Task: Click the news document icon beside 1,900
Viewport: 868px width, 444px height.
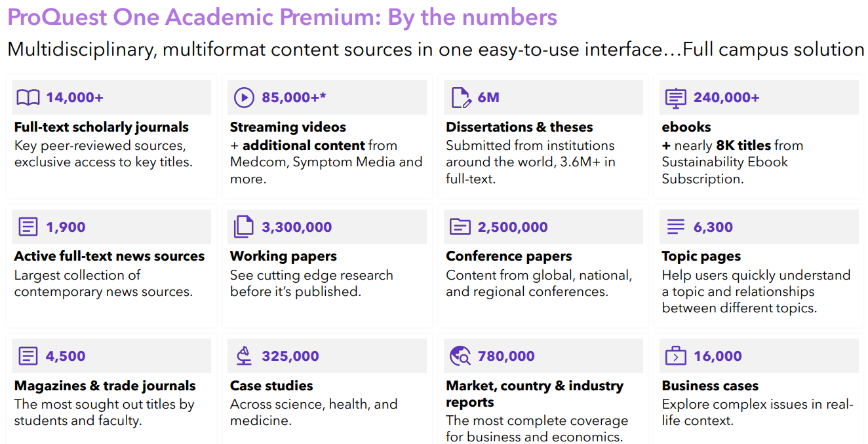Action: point(28,227)
